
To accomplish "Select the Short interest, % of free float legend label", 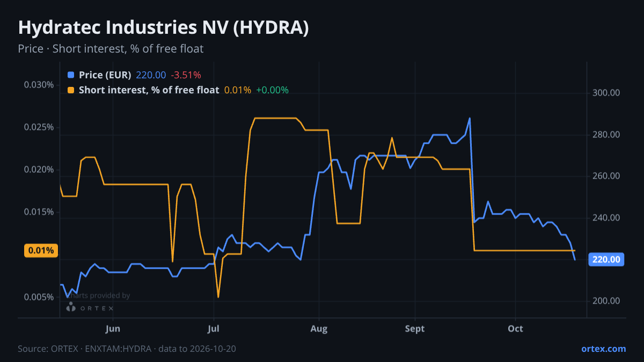I will [149, 90].
